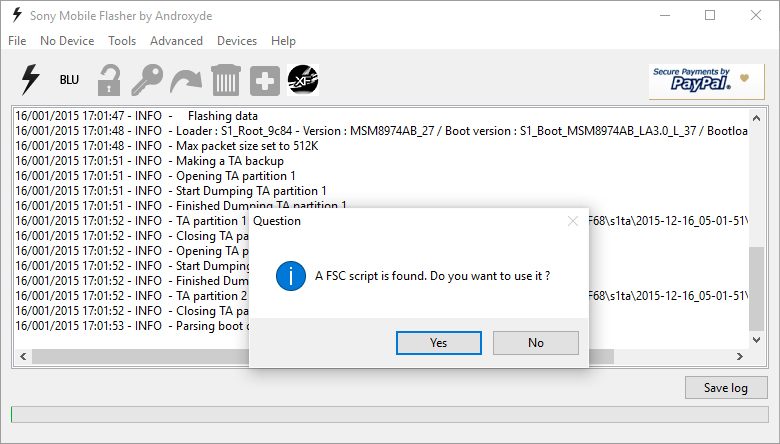
Task: Open the No Device menu
Action: coord(67,41)
